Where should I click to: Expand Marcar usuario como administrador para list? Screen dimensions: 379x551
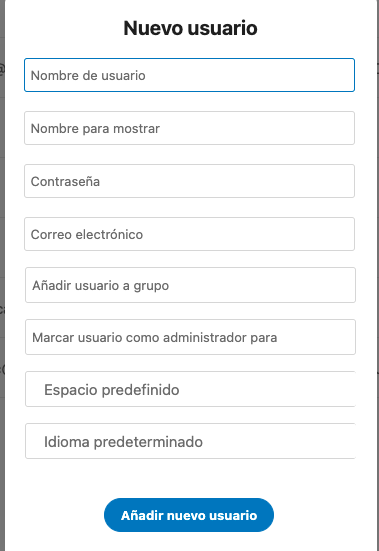click(190, 337)
